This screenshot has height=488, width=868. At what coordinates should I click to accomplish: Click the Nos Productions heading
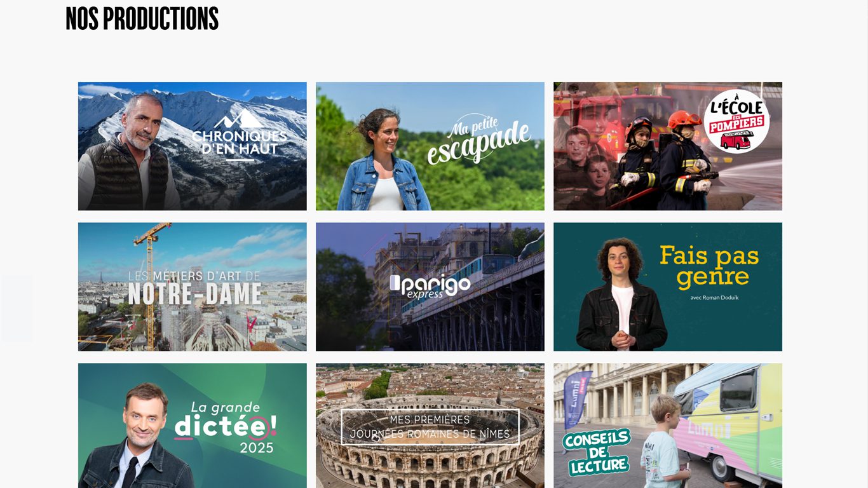(142, 19)
